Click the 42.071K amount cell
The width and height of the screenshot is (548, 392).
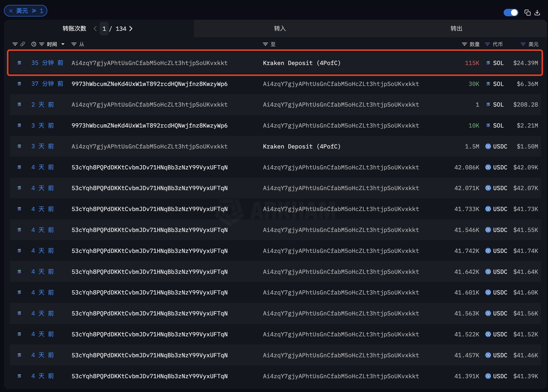pyautogui.click(x=467, y=188)
